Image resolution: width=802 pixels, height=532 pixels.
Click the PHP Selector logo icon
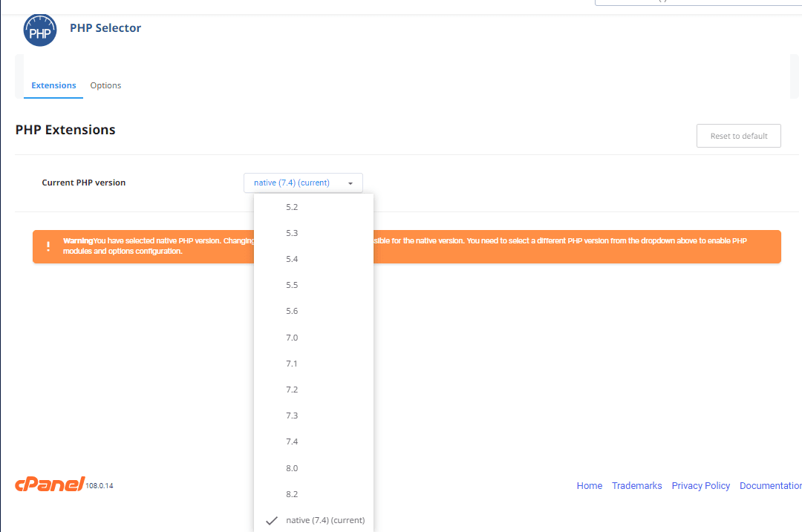[x=40, y=30]
